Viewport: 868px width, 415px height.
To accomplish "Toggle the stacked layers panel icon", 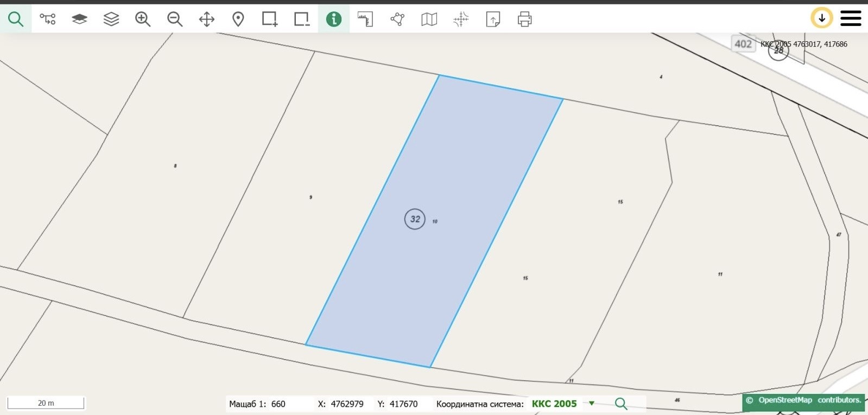I will (x=111, y=19).
